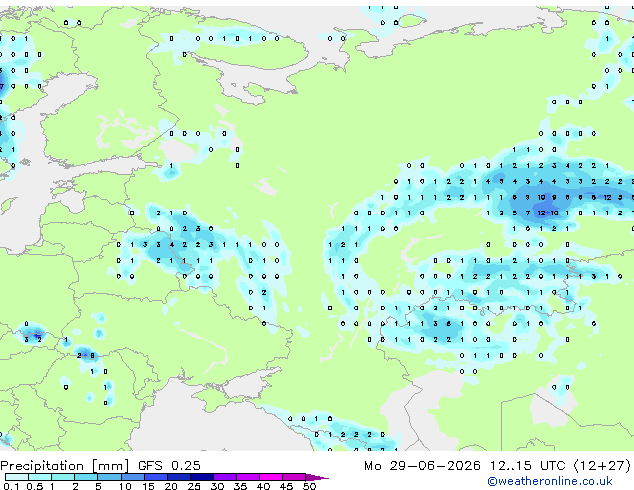Select the lightest swatch between 0.1 and 0.5
634x490 pixels.
coord(17,477)
